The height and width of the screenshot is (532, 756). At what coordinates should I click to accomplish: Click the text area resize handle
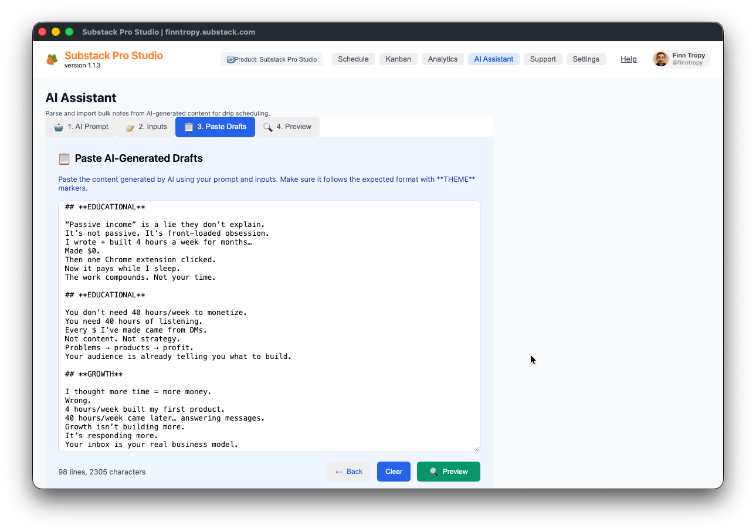coord(476,448)
